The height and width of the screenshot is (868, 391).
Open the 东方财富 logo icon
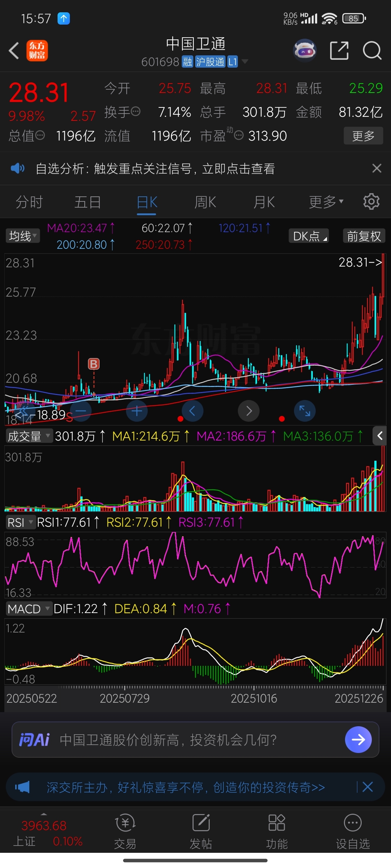point(37,51)
